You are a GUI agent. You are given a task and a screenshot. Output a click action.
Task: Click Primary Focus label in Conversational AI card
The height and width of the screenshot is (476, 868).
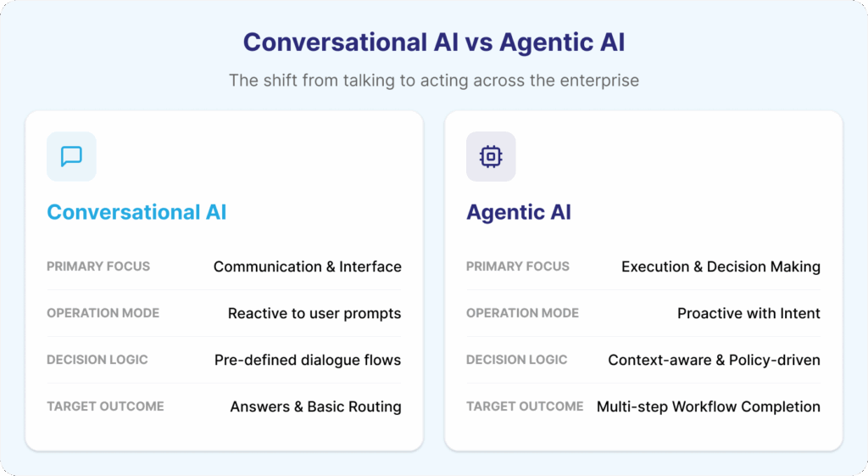coord(98,266)
